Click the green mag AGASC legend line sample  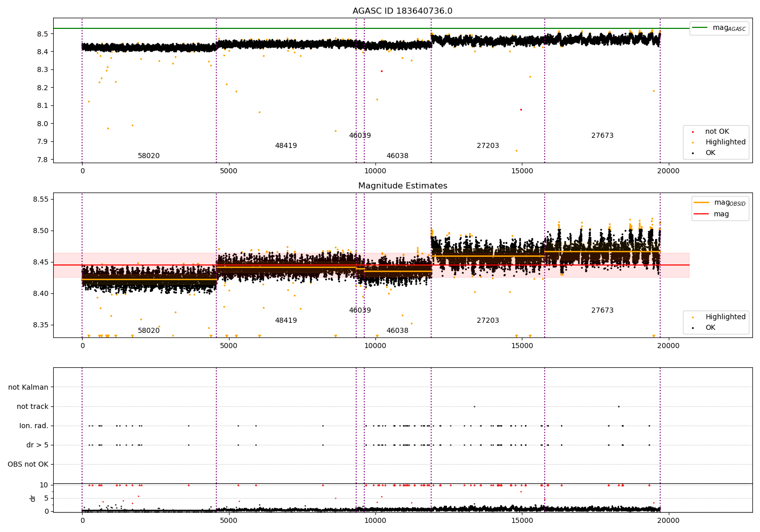700,27
